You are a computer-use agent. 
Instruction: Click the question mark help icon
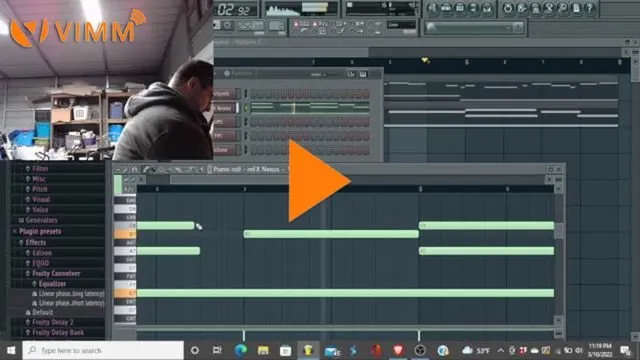[x=590, y=9]
